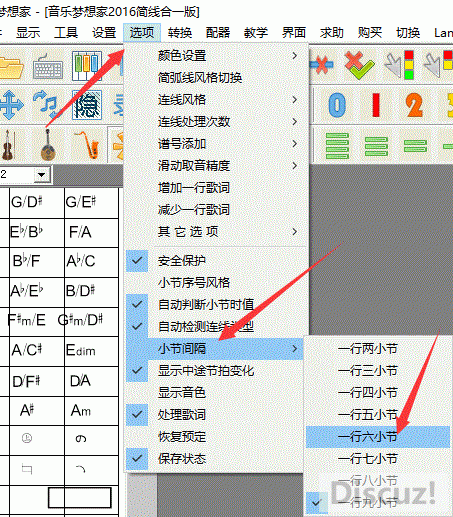This screenshot has width=453, height=517.
Task: Select 一行两小节 option
Action: tap(378, 348)
